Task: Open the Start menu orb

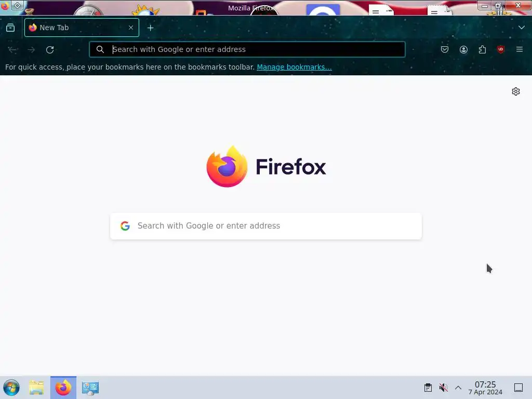Action: point(11,388)
